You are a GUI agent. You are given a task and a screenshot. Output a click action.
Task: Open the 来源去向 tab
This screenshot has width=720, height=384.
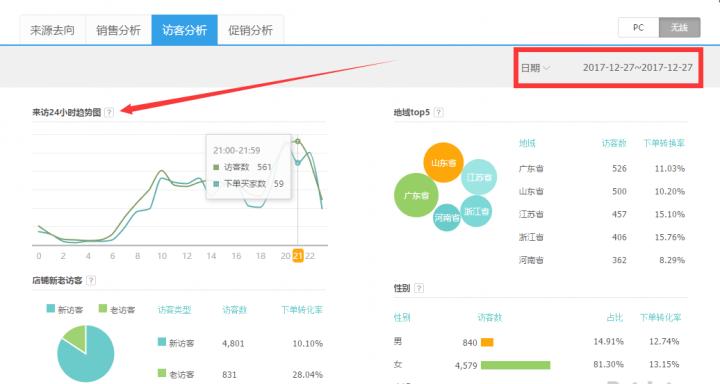click(52, 30)
